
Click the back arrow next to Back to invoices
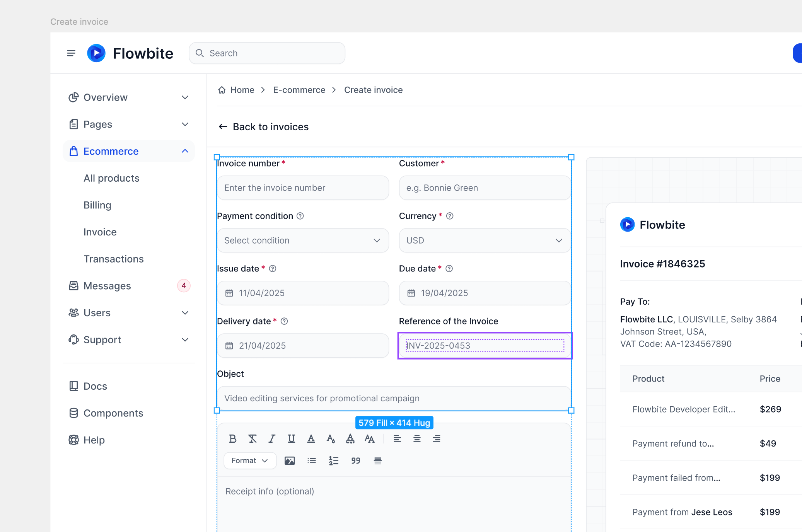pos(223,126)
